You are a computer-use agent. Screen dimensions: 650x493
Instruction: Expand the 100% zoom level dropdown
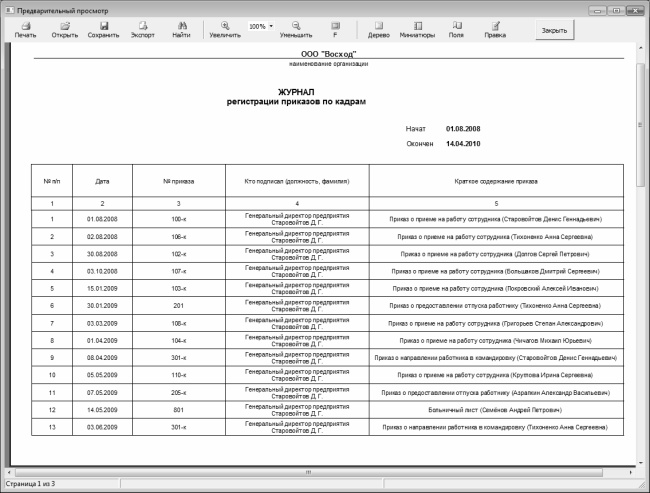(x=271, y=25)
